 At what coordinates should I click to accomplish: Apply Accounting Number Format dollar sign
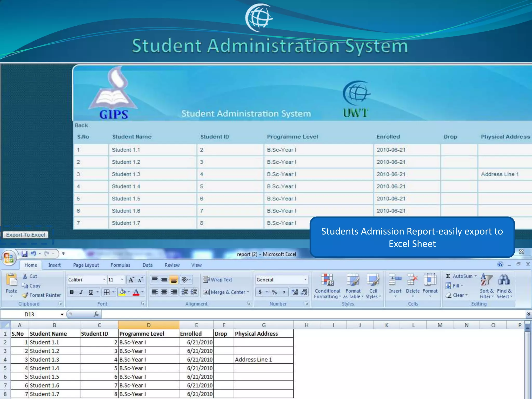260,292
